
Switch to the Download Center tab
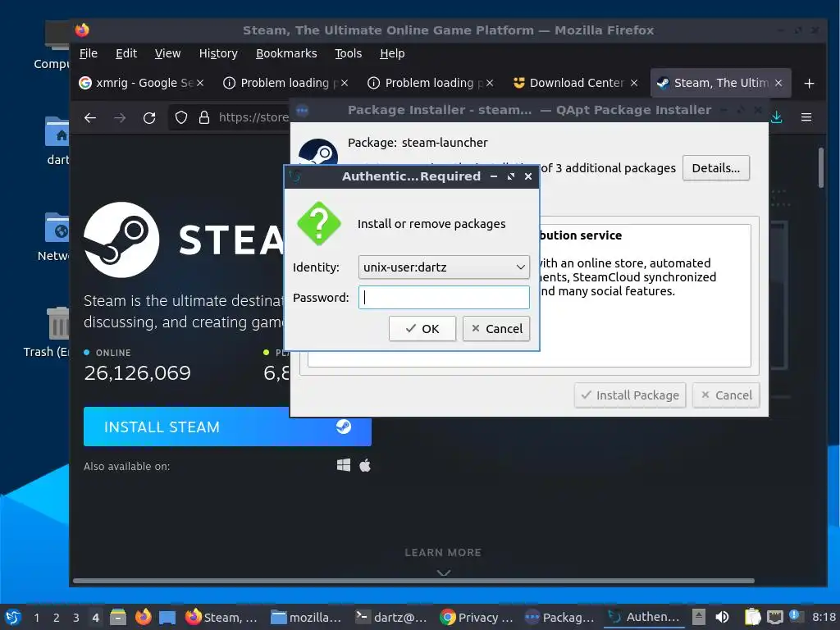click(574, 83)
